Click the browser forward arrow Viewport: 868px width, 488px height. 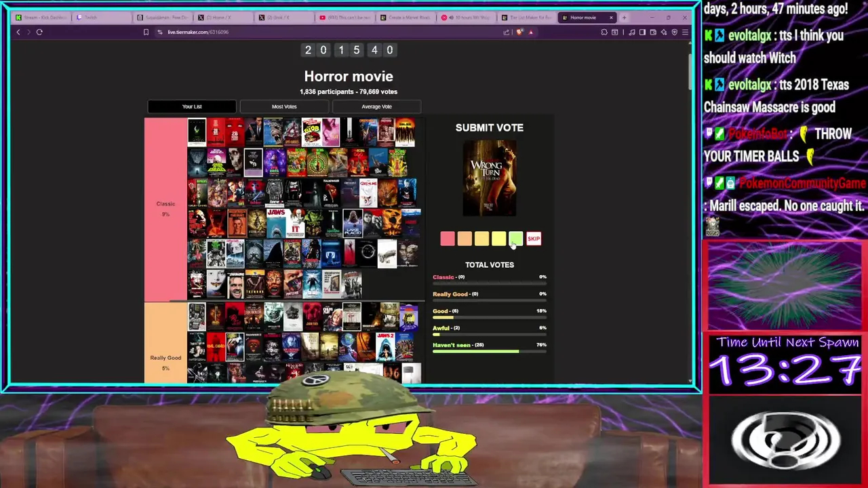(x=28, y=32)
